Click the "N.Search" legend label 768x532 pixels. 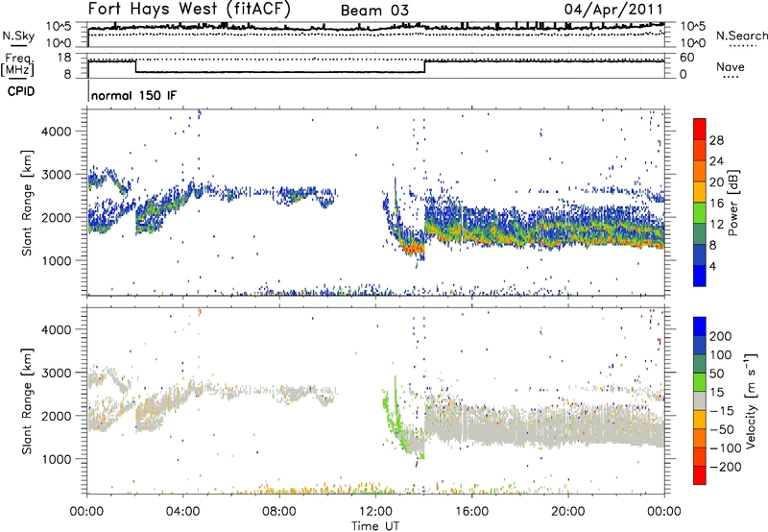coord(741,36)
